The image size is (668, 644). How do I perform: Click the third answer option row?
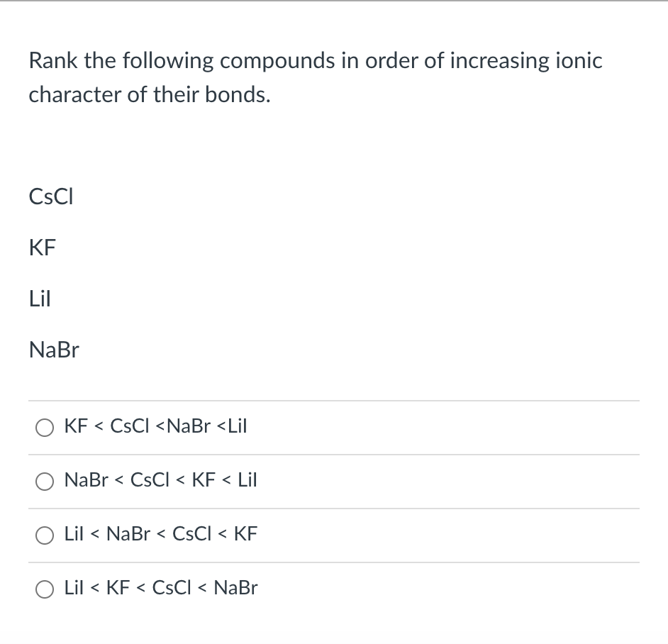[161, 534]
